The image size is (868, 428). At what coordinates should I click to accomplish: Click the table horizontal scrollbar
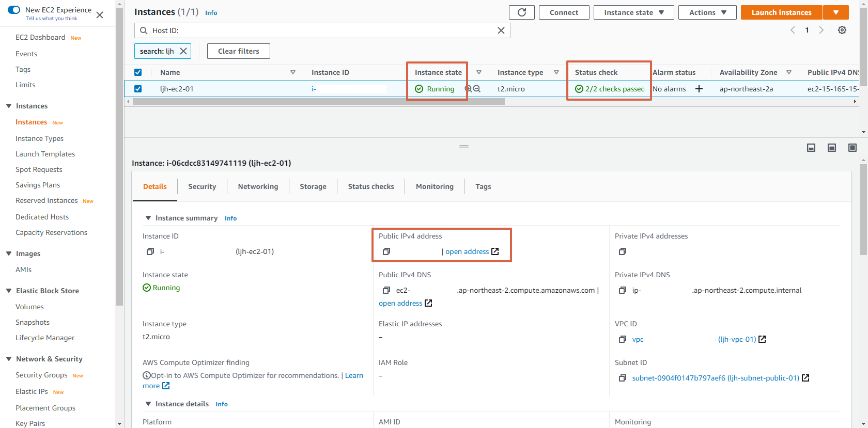tap(318, 102)
